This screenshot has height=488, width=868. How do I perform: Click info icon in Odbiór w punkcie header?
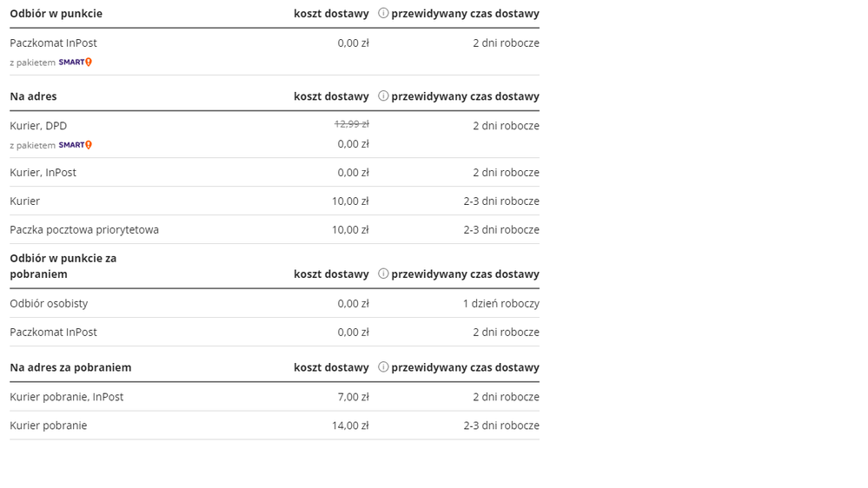[383, 14]
